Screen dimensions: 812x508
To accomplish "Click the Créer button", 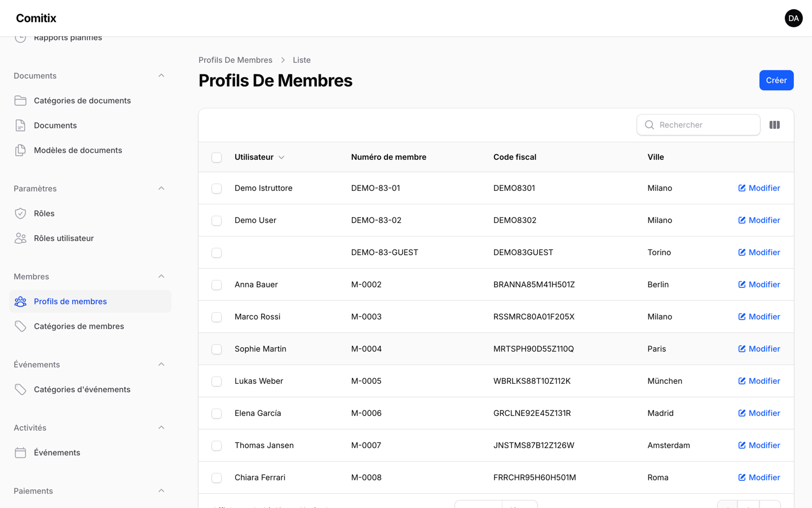I will tap(776, 80).
